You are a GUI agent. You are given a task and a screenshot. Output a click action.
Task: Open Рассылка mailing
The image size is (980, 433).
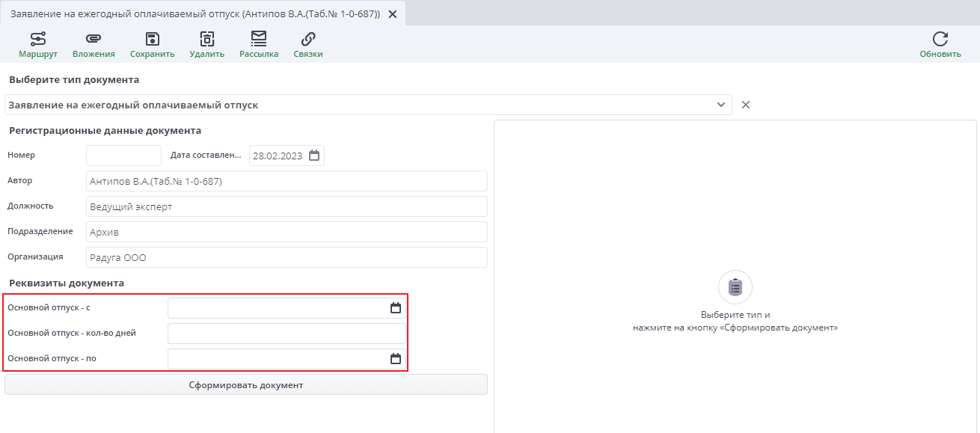tap(259, 45)
